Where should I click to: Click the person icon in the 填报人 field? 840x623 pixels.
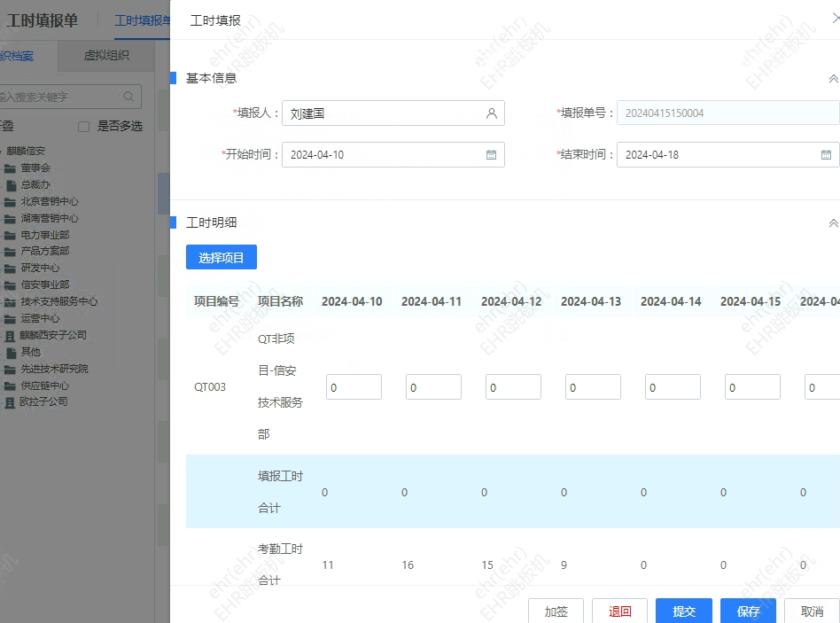click(x=491, y=113)
